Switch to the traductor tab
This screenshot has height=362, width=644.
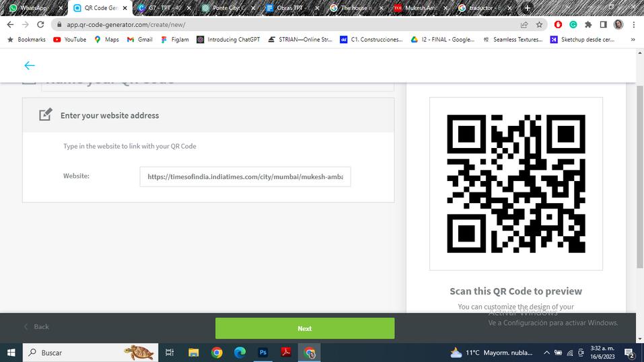pos(485,8)
